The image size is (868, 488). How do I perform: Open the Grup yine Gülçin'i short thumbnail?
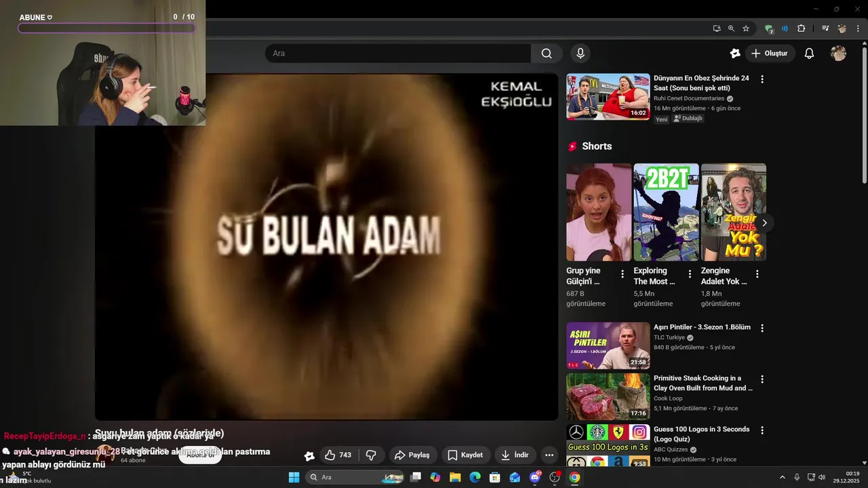click(599, 212)
